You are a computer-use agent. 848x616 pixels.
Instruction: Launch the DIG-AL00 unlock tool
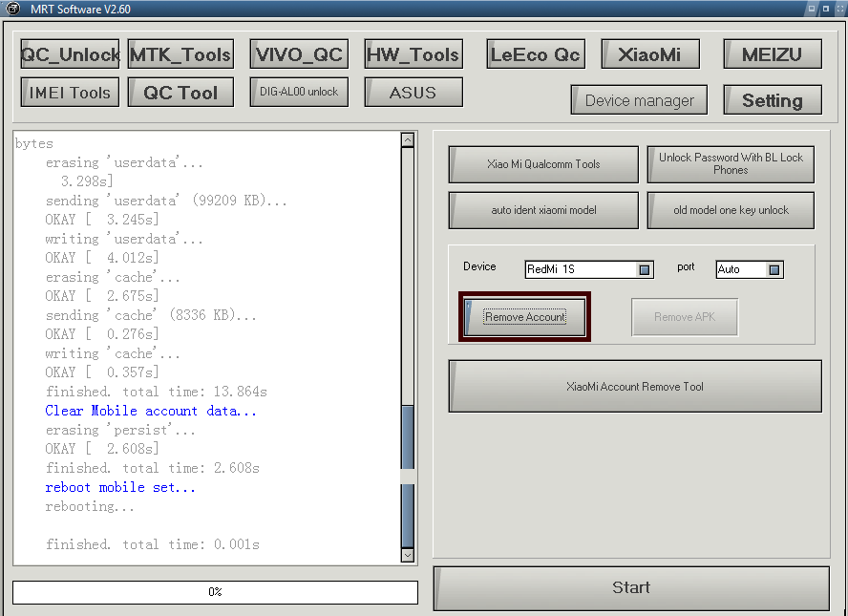[x=299, y=93]
